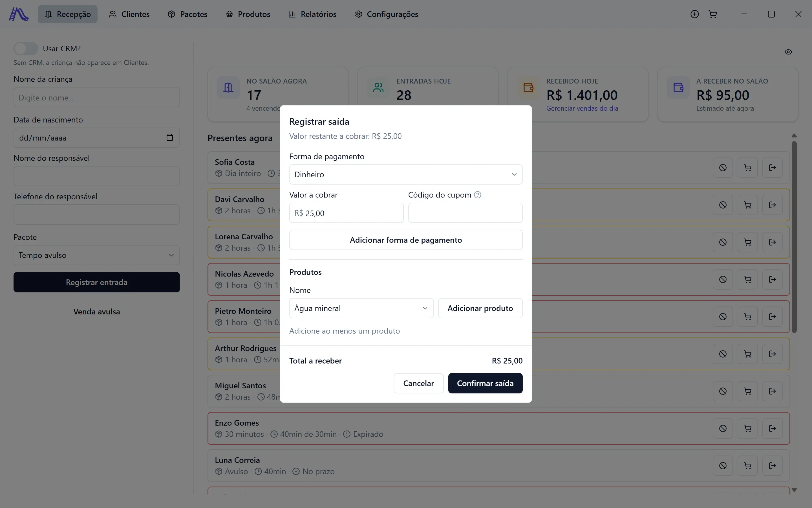The height and width of the screenshot is (508, 812).
Task: Click the Código do cupom input field
Action: pyautogui.click(x=465, y=213)
